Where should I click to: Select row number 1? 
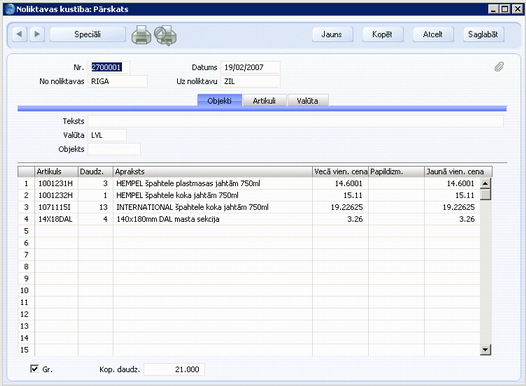[x=26, y=183]
